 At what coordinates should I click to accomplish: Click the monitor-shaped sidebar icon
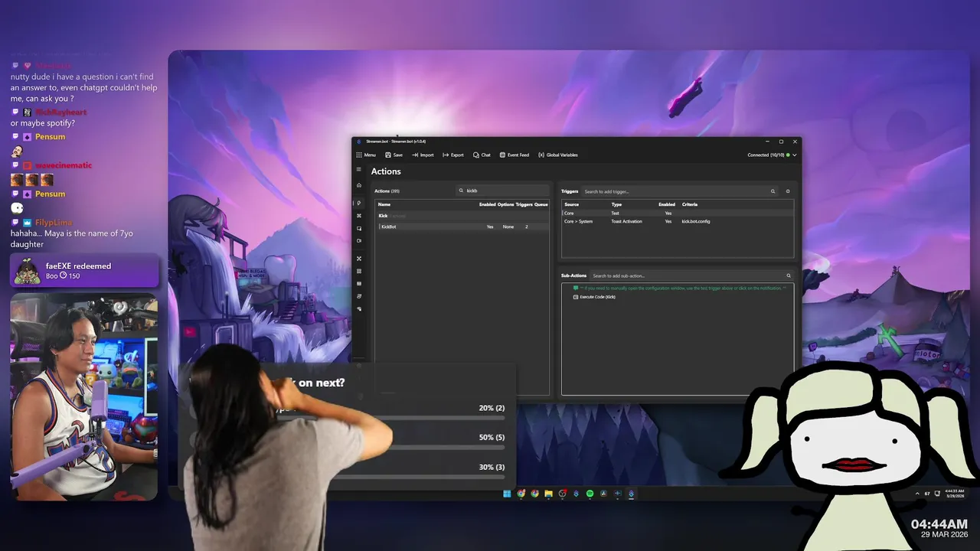(x=358, y=228)
